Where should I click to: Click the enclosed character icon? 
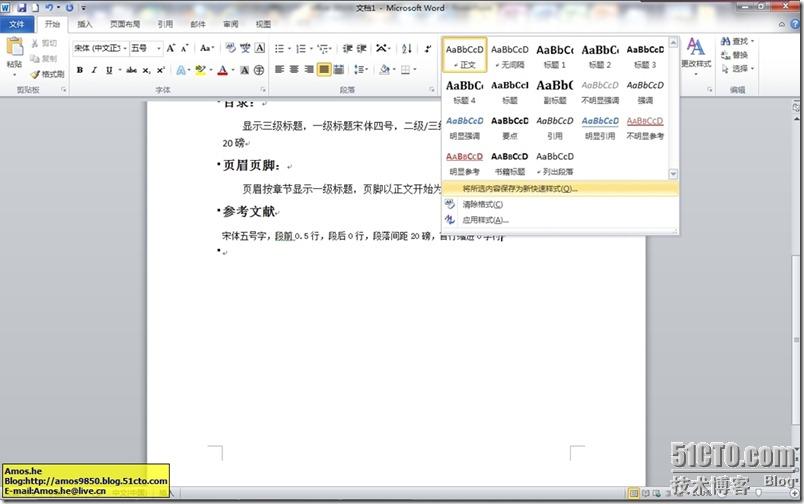point(259,70)
